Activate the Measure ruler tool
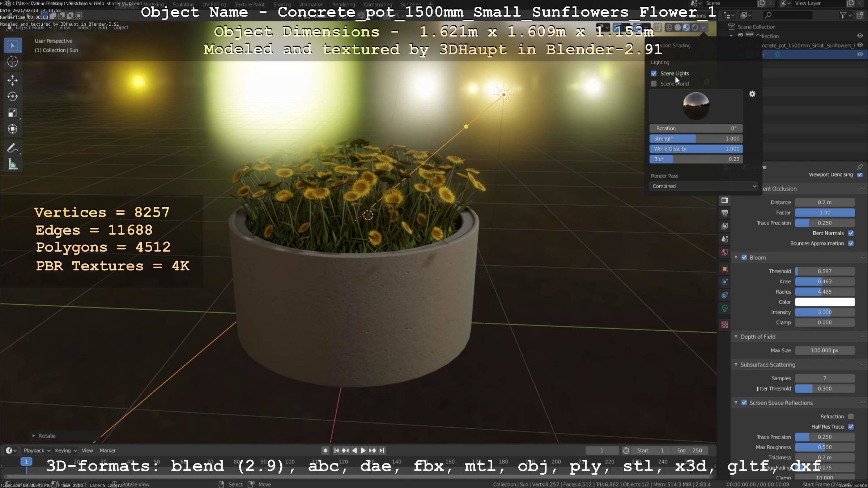 [x=13, y=165]
